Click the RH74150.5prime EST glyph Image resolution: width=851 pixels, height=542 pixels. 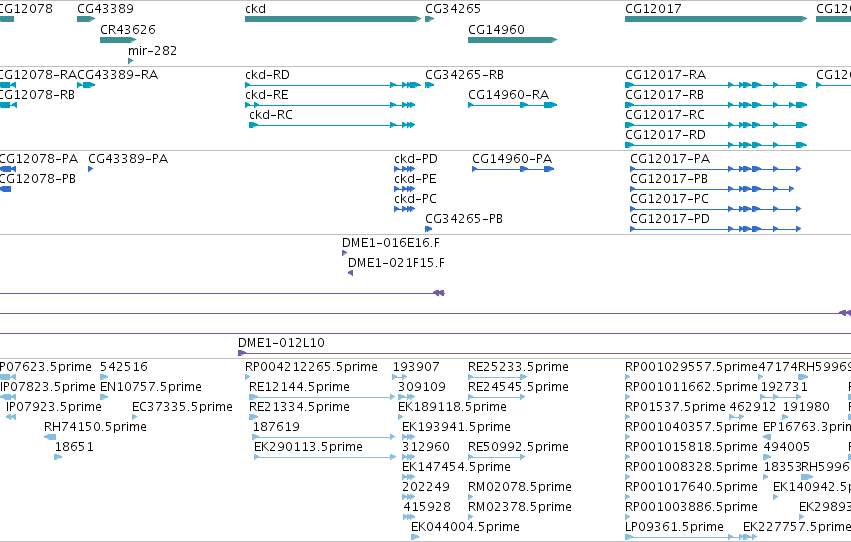point(50,437)
